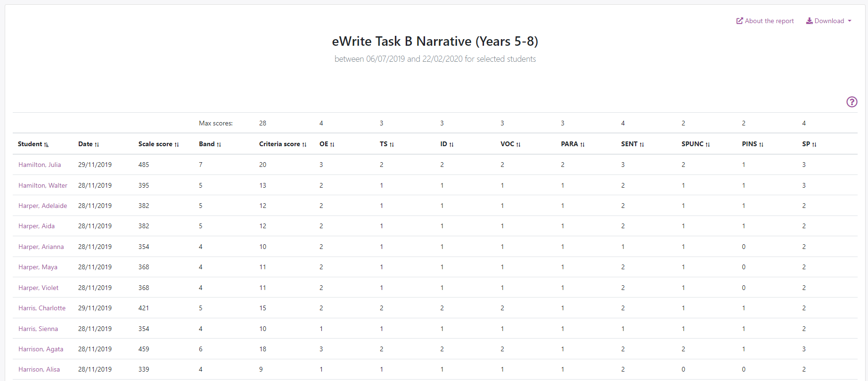Open Harper, Violet student link

pos(38,288)
